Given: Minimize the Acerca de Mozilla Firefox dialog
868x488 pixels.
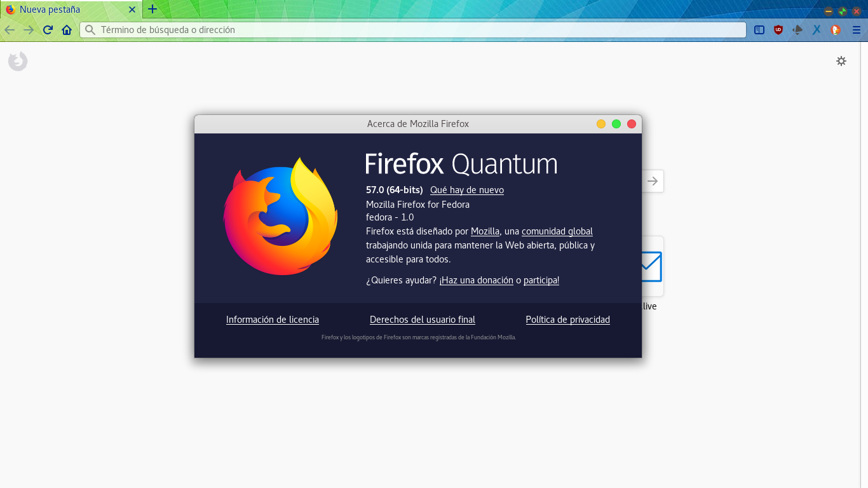Looking at the screenshot, I should click(x=601, y=124).
